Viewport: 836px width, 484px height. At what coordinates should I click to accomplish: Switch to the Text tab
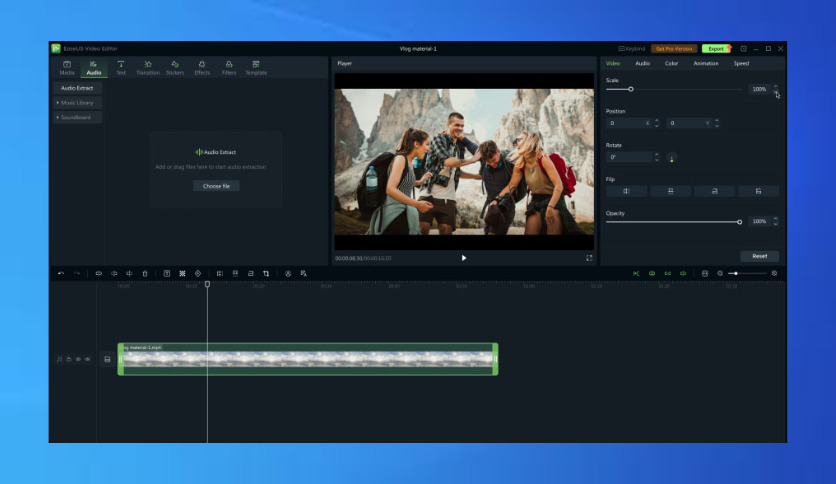(x=121, y=68)
